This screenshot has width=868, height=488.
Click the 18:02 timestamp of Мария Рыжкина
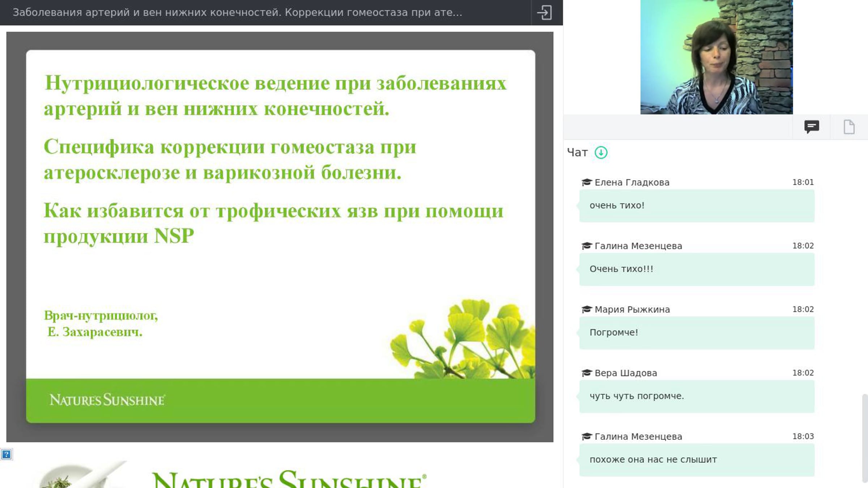(x=803, y=309)
